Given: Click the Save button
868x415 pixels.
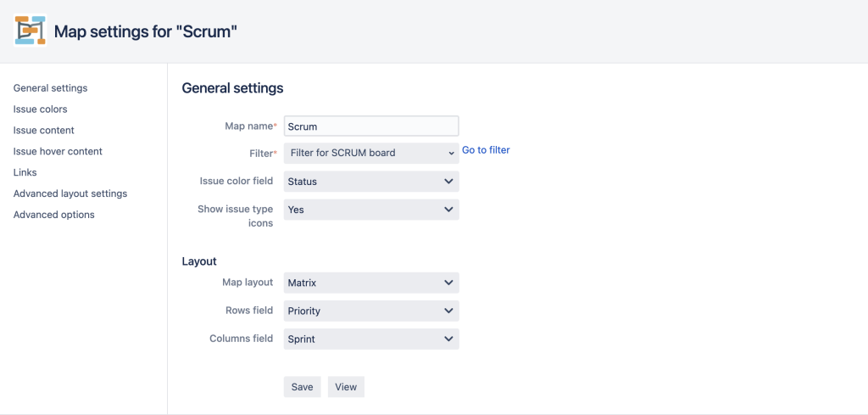Looking at the screenshot, I should click(x=303, y=387).
